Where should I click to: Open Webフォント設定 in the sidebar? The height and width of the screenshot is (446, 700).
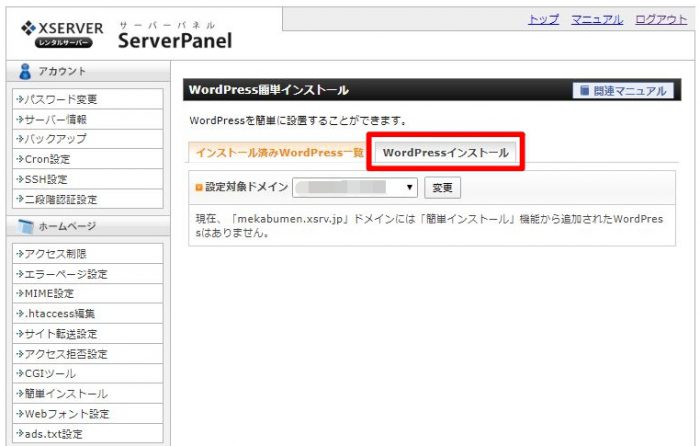click(x=88, y=413)
